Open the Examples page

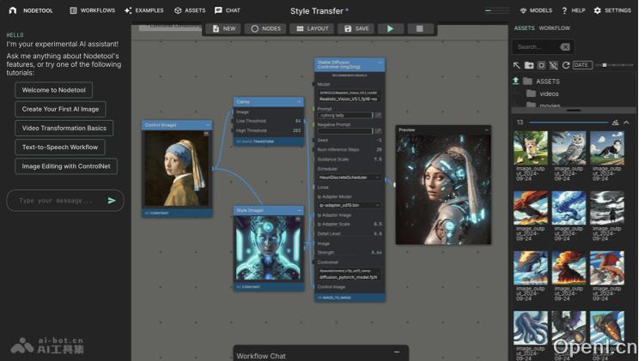(144, 10)
